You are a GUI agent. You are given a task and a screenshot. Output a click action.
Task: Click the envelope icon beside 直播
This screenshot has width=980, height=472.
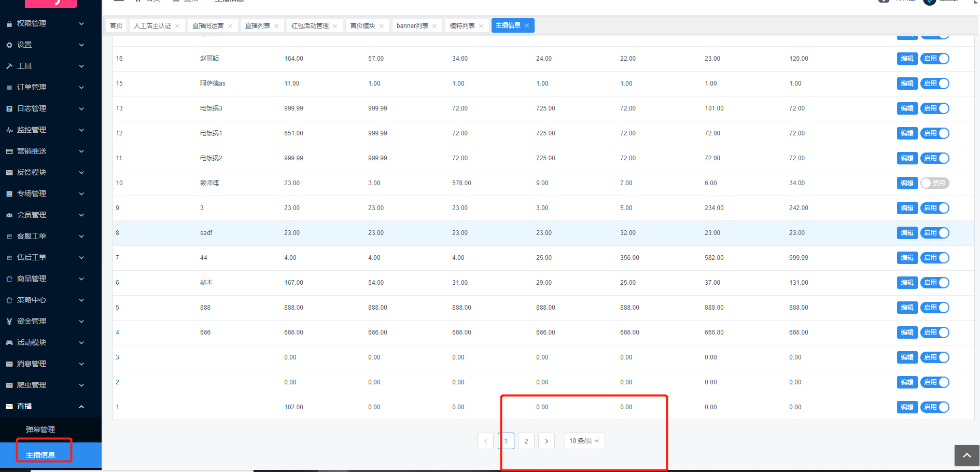click(x=9, y=407)
